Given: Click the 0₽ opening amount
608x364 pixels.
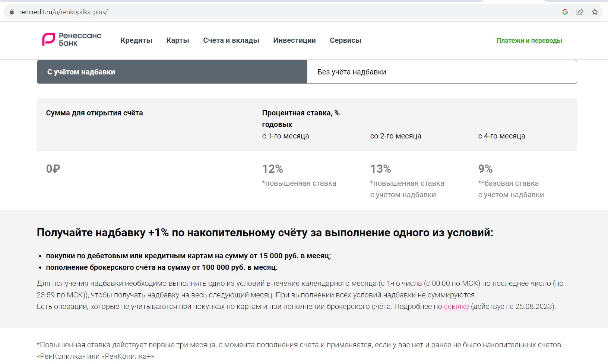Looking at the screenshot, I should pyautogui.click(x=53, y=169).
